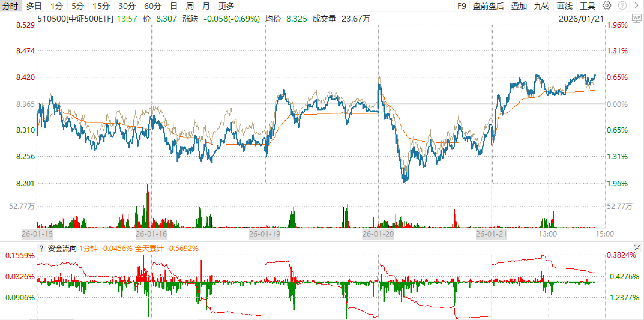Open F9 company info
This screenshot has height=320, width=644.
pos(462,6)
